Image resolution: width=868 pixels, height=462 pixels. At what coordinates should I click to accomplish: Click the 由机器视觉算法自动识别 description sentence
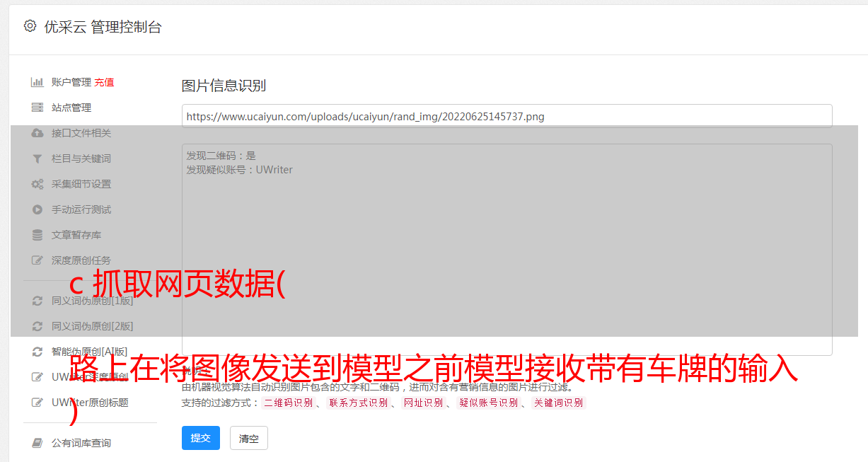378,387
